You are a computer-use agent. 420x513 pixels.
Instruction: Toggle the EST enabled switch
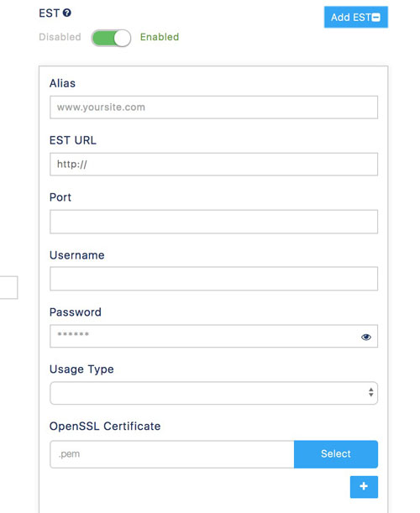click(x=112, y=38)
